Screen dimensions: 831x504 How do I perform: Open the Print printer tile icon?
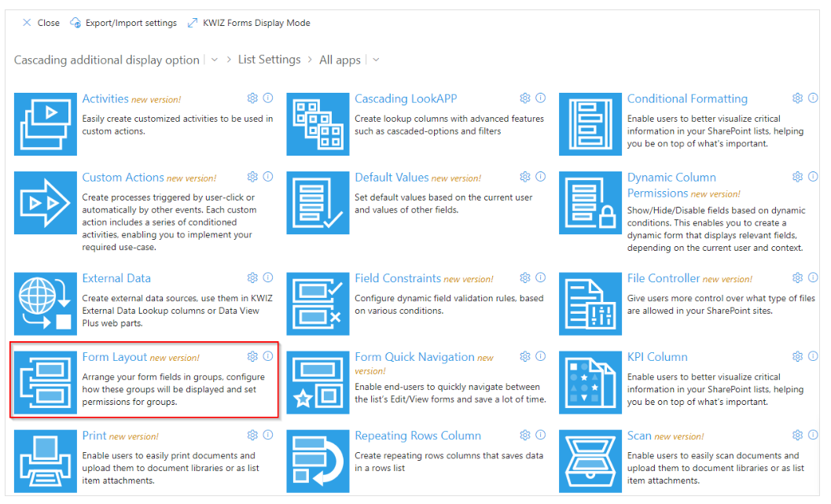[x=45, y=461]
